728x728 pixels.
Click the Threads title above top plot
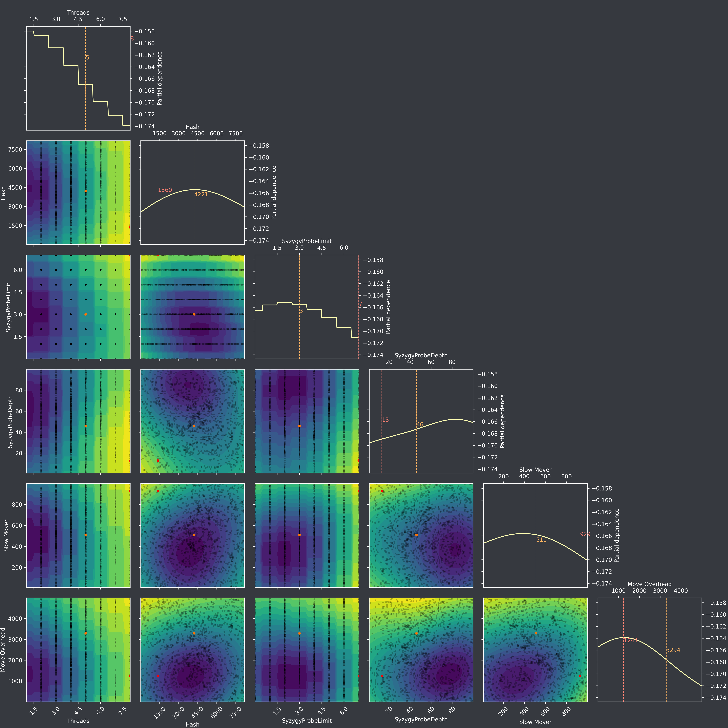[x=78, y=12]
